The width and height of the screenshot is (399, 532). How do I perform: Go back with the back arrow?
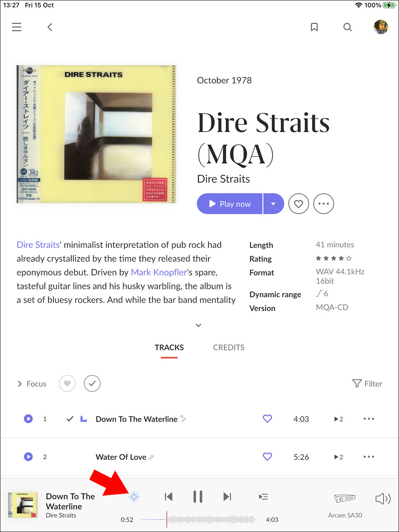coord(50,27)
